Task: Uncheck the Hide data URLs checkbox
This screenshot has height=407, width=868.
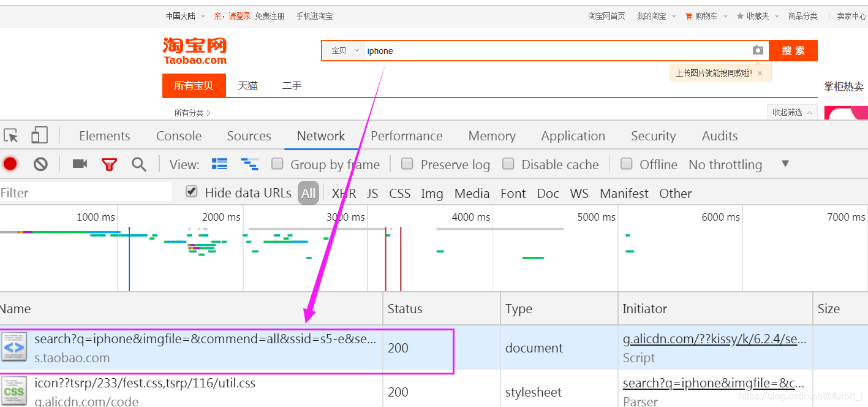Action: pyautogui.click(x=192, y=192)
